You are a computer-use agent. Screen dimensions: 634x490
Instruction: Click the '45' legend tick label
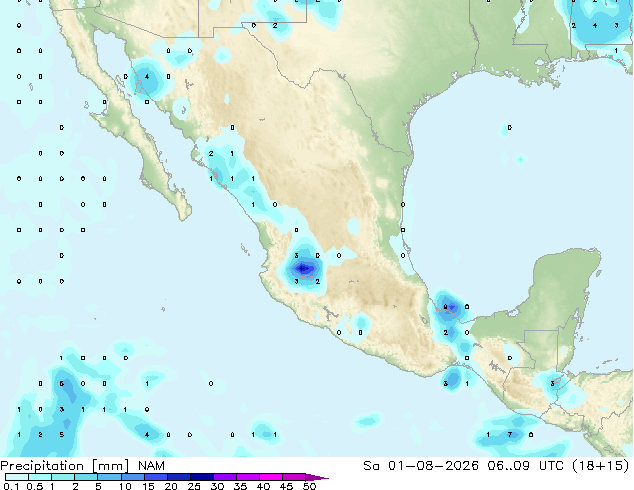[286, 486]
